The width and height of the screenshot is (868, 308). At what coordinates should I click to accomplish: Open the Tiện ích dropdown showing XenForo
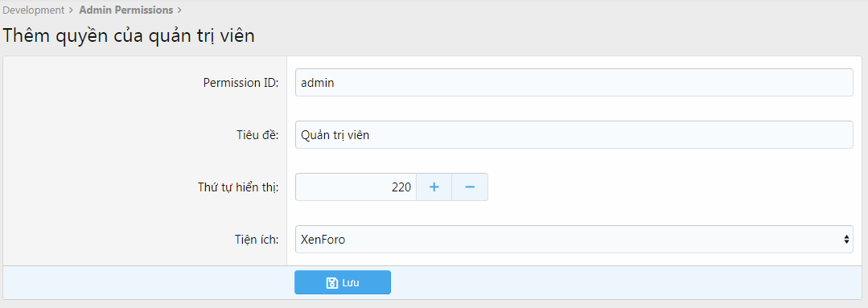574,240
